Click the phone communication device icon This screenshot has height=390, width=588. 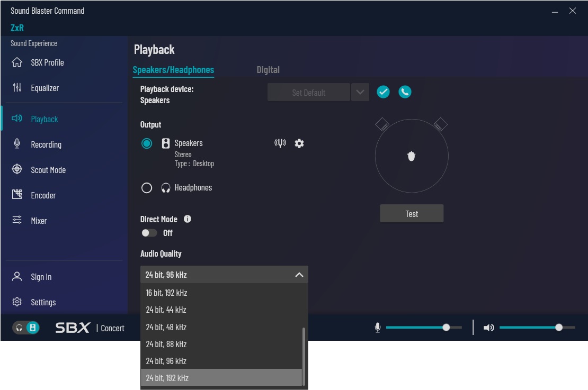pyautogui.click(x=405, y=92)
